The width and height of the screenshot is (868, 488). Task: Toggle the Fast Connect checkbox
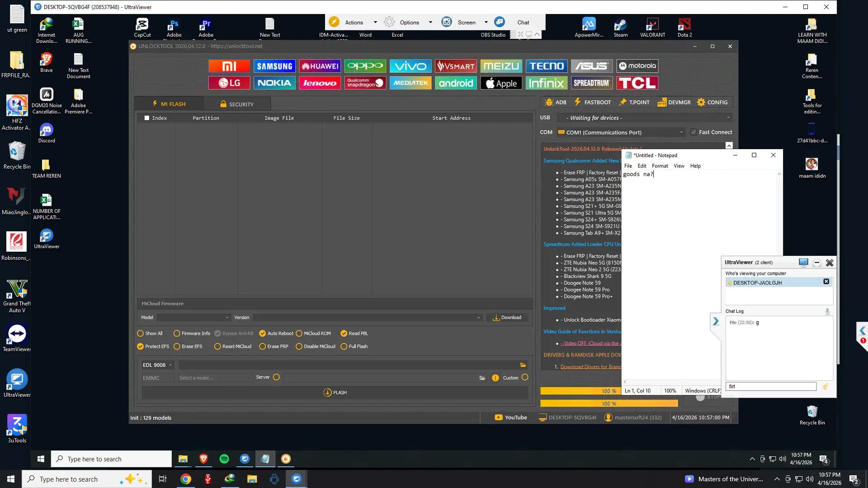pos(693,132)
